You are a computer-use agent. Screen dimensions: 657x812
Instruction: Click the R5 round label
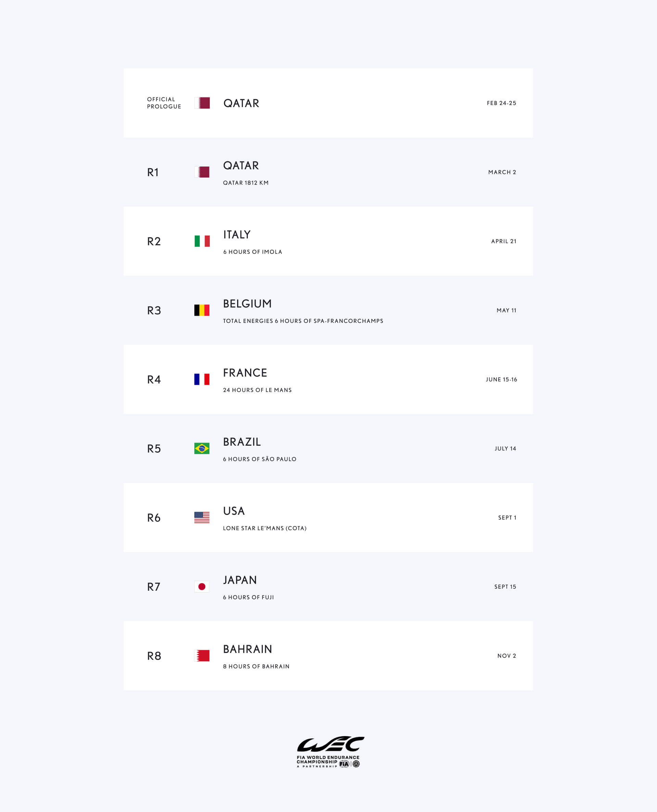coord(154,448)
